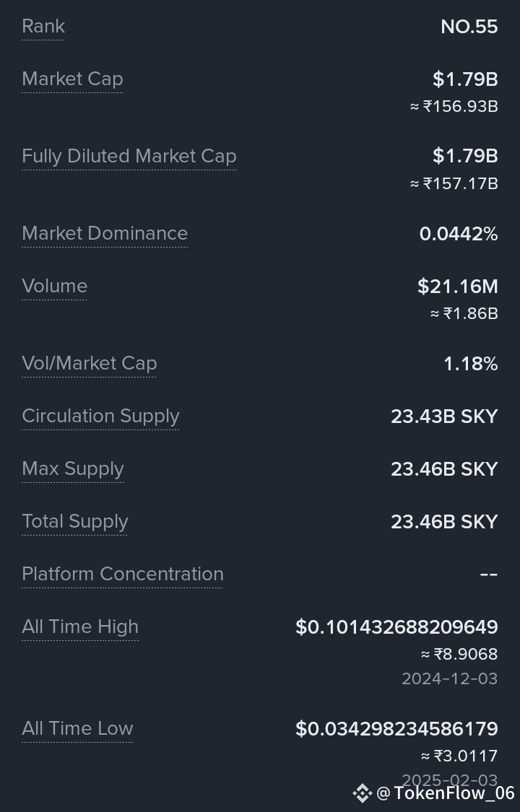
Task: Tap the Market Cap tooltip label
Action: (72, 79)
